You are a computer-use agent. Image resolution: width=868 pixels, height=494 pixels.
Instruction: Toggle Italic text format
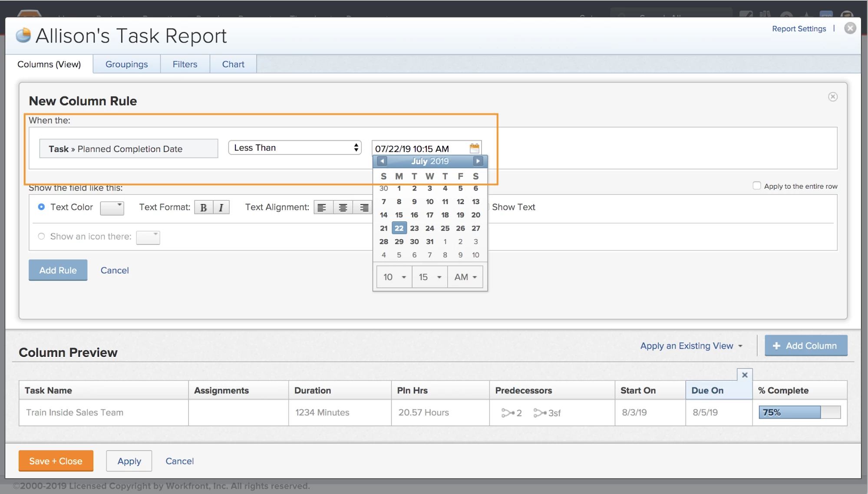tap(221, 207)
